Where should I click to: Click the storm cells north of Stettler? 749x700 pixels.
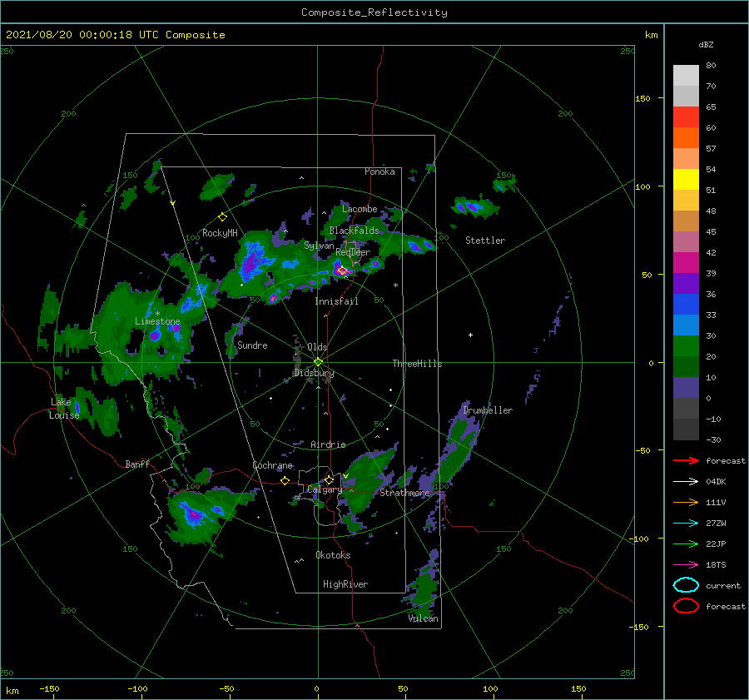(x=474, y=207)
